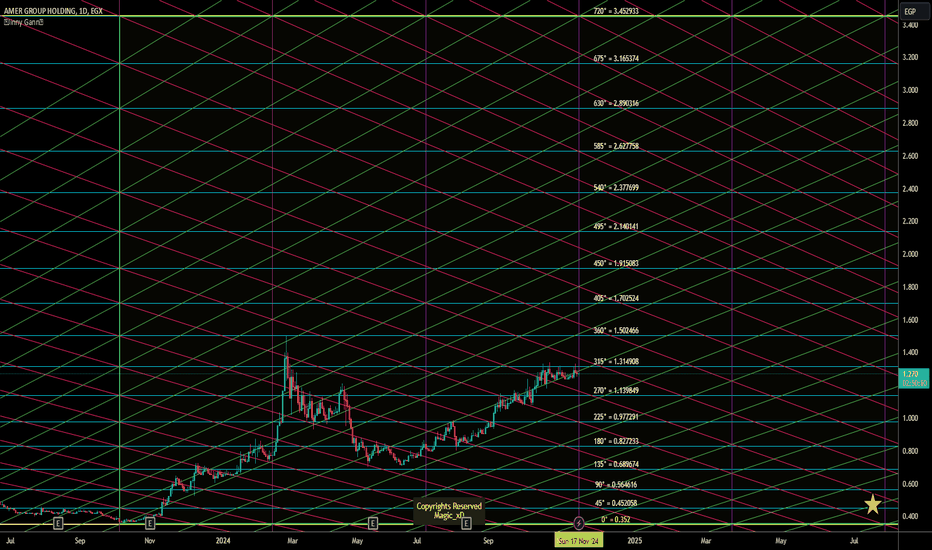Viewport: 932px width, 550px height.
Task: Click 1.400 on the price axis
Action: [910, 353]
